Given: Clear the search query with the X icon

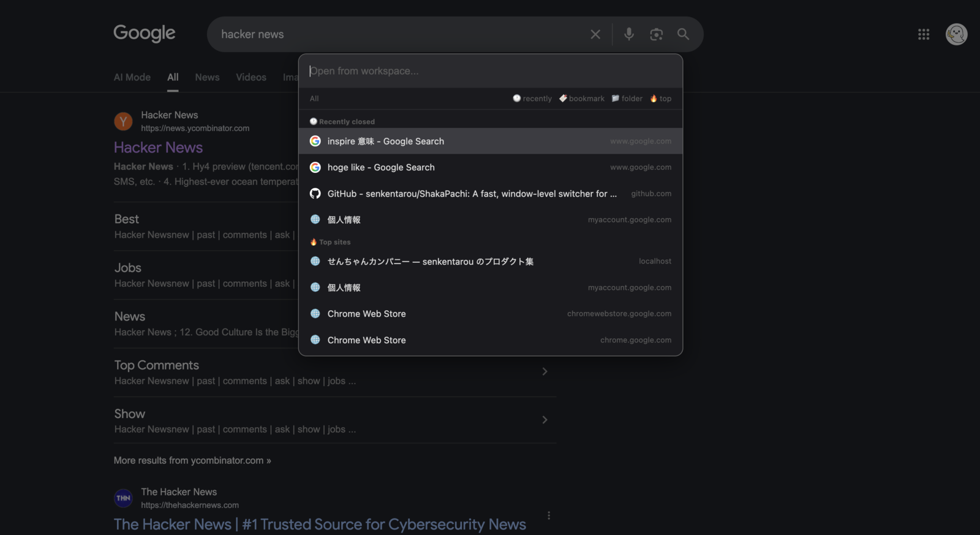Looking at the screenshot, I should 595,34.
